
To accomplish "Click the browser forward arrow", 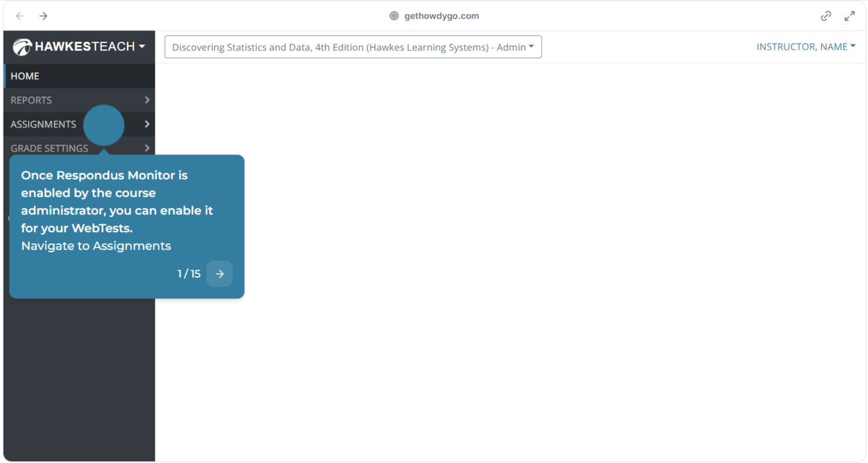I will pyautogui.click(x=44, y=16).
